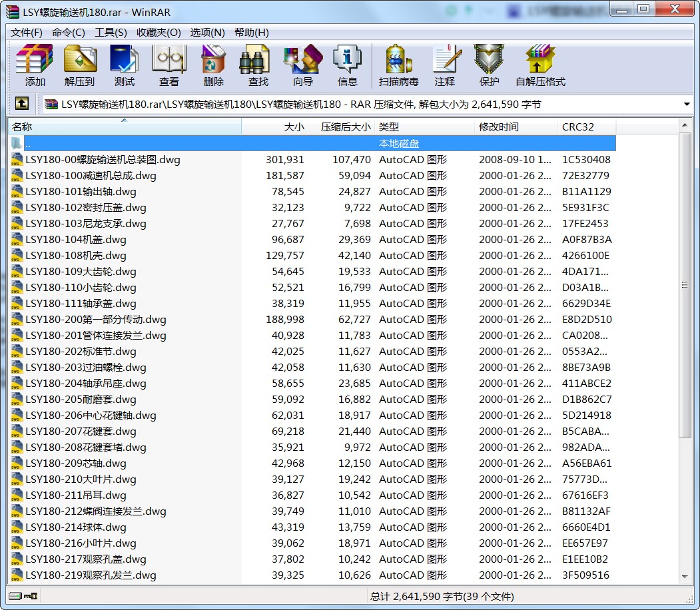Click the 注释 (Comment) toolbar icon

tap(446, 59)
